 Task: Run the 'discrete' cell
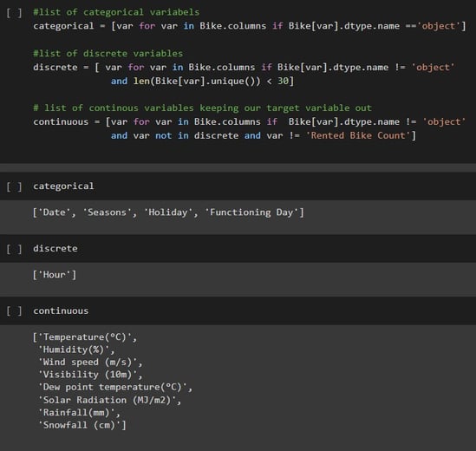pos(14,249)
